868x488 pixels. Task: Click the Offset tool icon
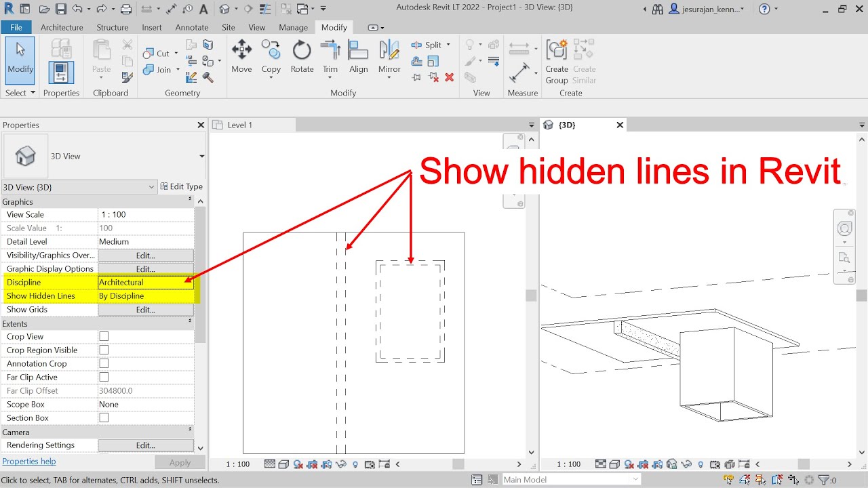point(416,61)
